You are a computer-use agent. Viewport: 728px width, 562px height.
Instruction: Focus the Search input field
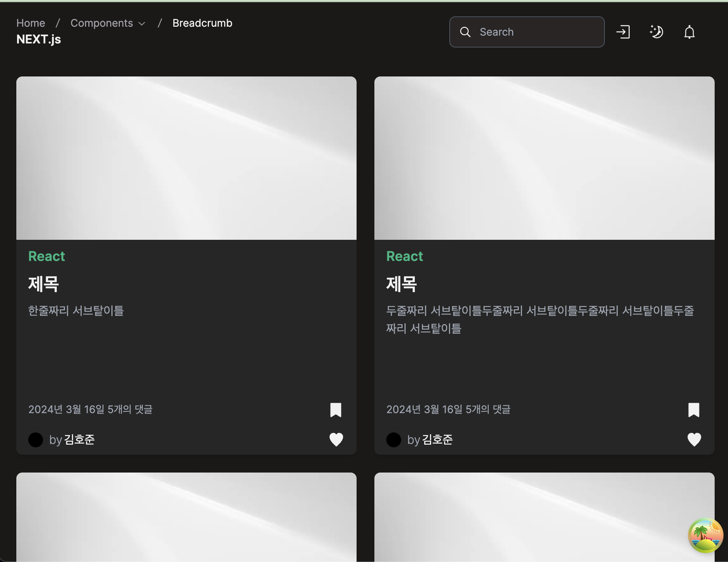(x=527, y=32)
